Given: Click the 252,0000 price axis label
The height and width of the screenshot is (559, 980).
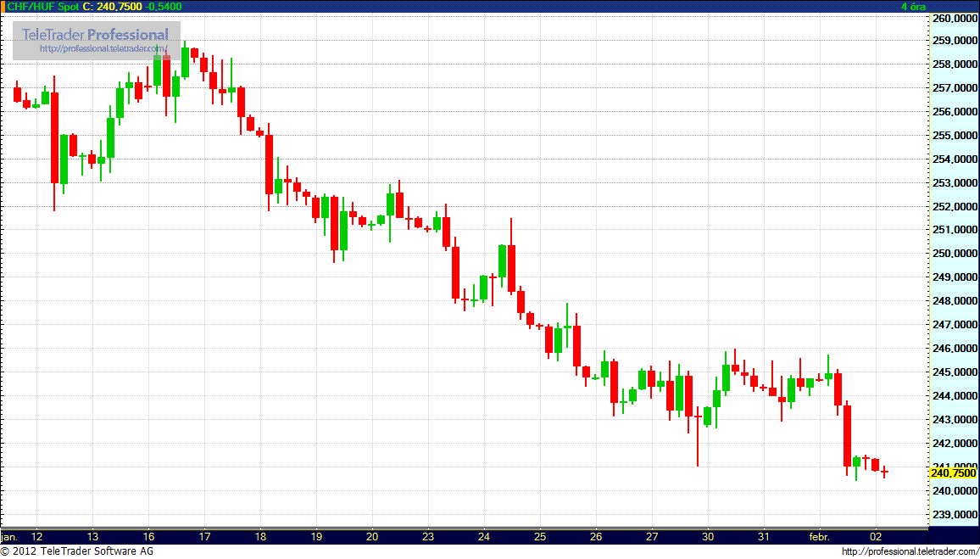Looking at the screenshot, I should click(955, 207).
